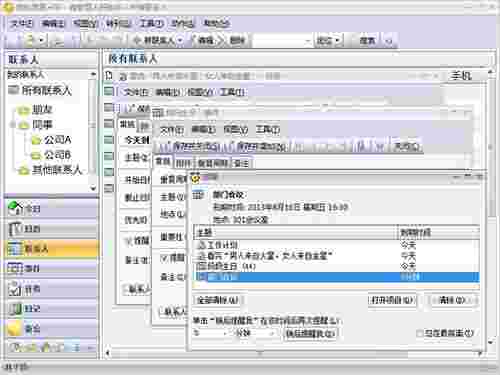Click the 关闭(C) button in the event editor toolbar

coord(407,146)
